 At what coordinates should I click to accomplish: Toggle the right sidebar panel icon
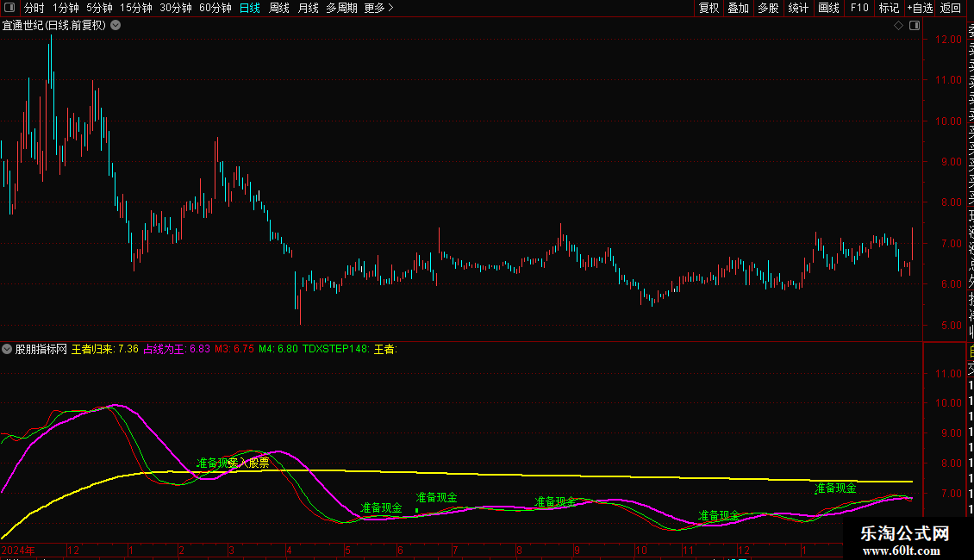pyautogui.click(x=913, y=25)
